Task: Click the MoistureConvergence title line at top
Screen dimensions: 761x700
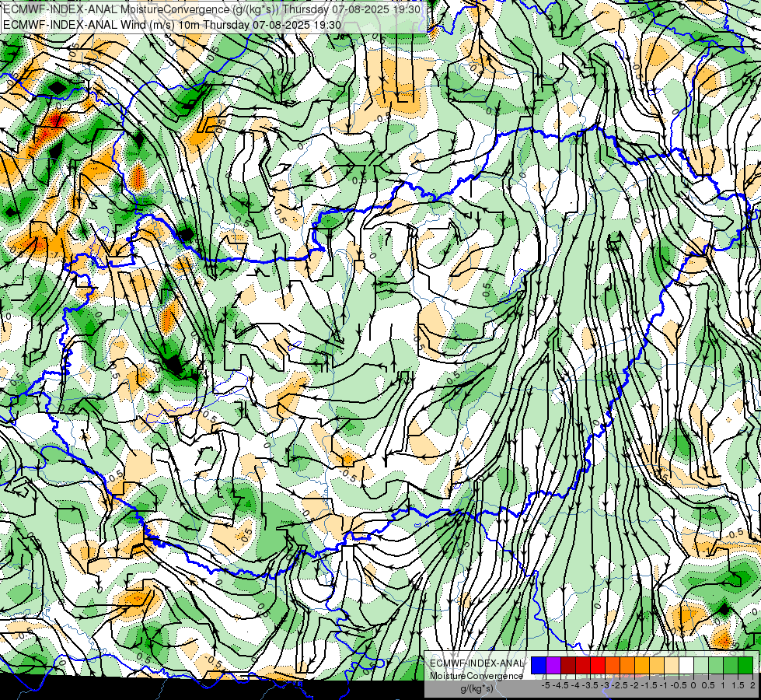Action: (212, 9)
